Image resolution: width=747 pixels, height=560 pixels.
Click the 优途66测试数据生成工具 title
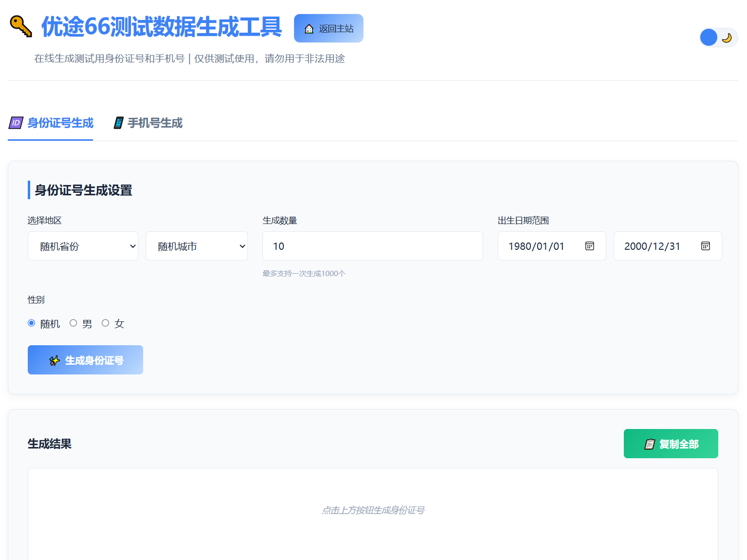162,27
